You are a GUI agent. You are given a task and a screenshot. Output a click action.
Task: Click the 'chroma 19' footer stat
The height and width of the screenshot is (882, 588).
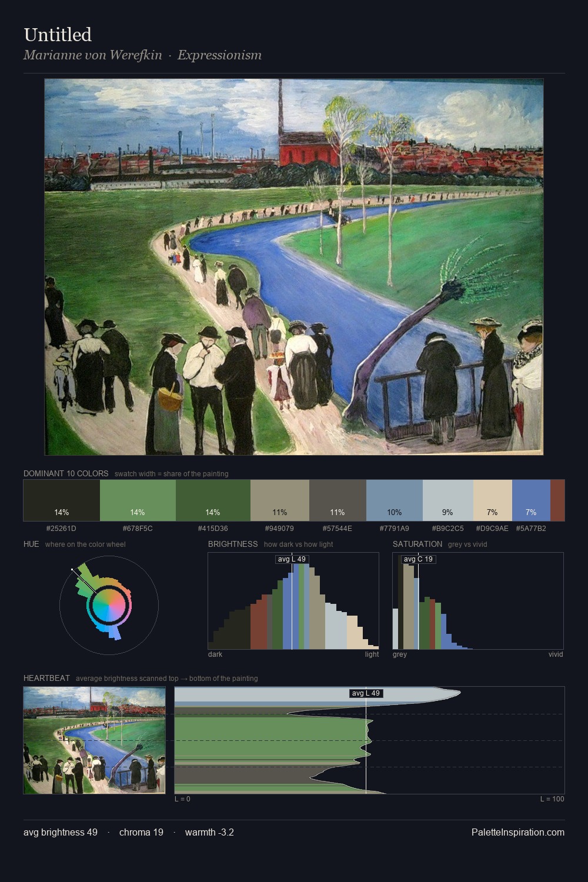point(141,832)
